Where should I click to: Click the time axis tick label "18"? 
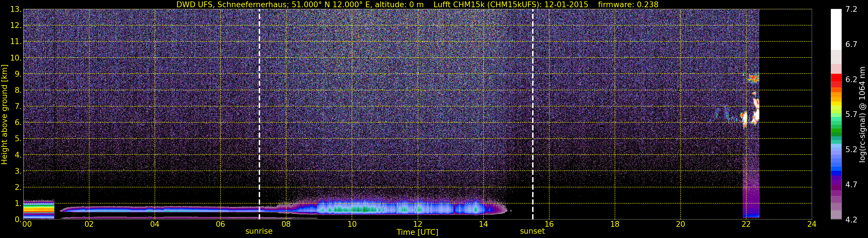click(x=614, y=224)
